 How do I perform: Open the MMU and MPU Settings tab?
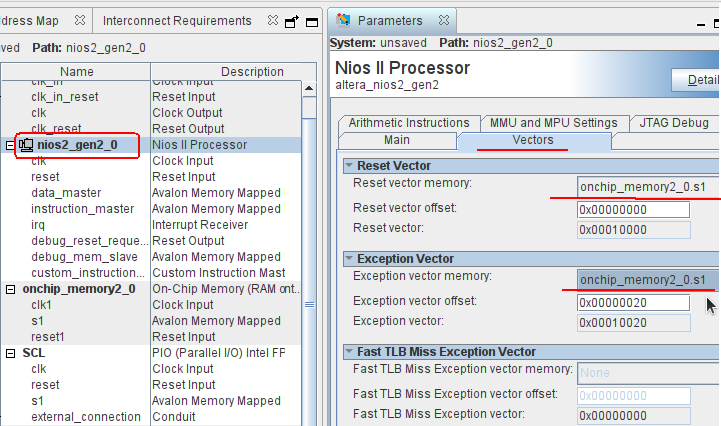coord(554,123)
